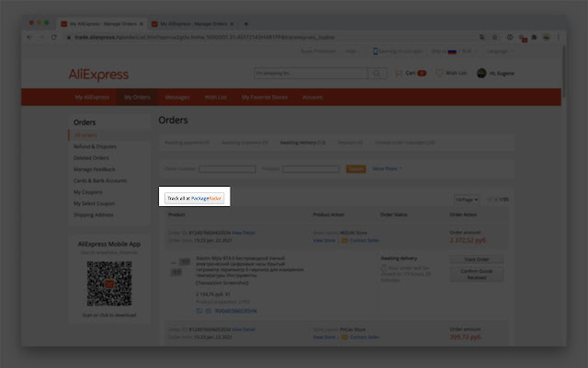The width and height of the screenshot is (588, 368).
Task: Open My Select Coupon in the sidebar
Action: [94, 203]
